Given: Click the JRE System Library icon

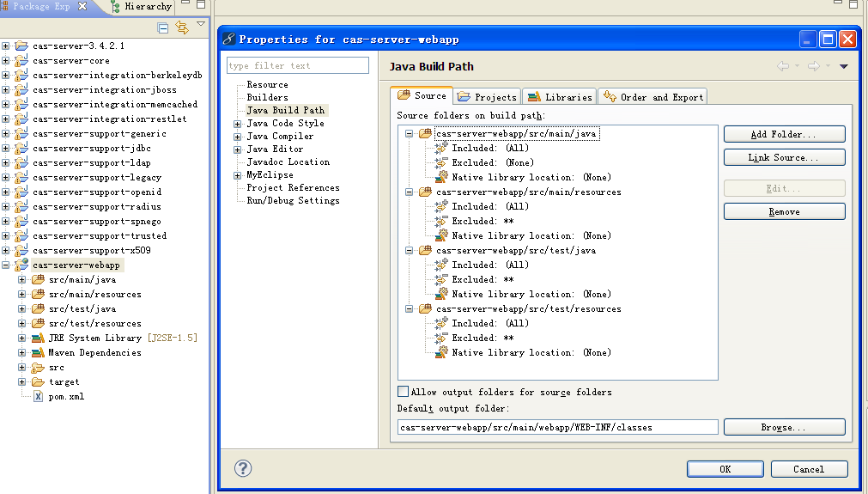Looking at the screenshot, I should click(x=38, y=338).
